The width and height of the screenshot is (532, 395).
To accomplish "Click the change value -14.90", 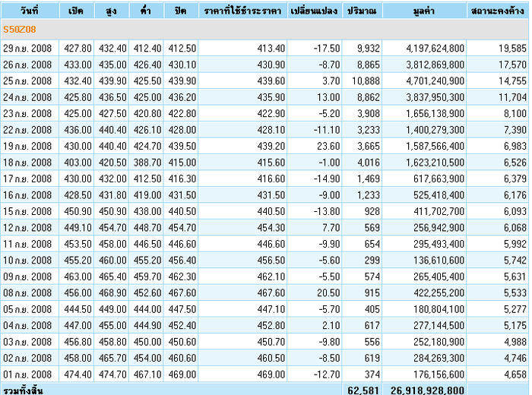I will point(327,179).
